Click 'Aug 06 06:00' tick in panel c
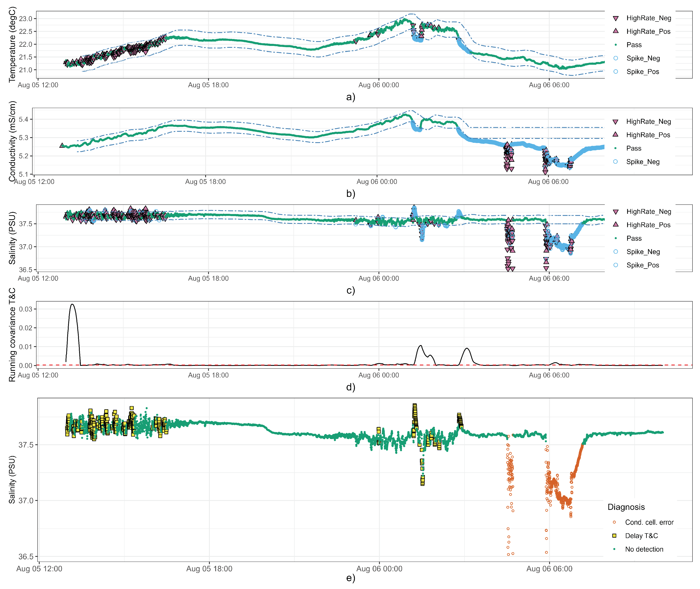This screenshot has width=700, height=589. (549, 278)
